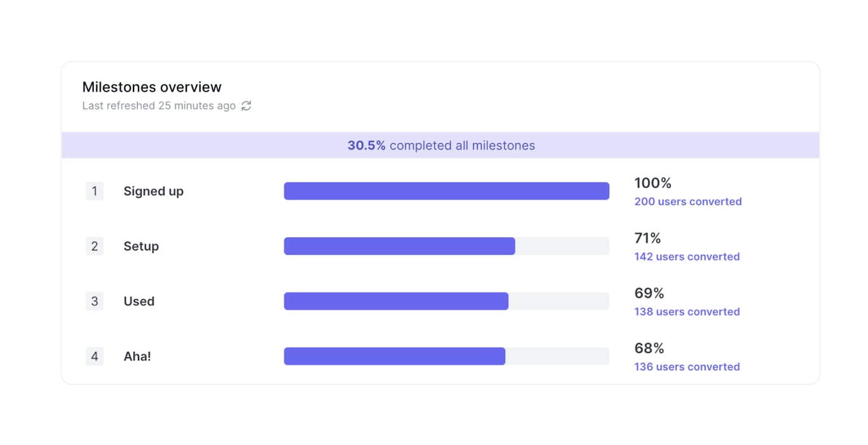Select the Used milestone label
This screenshot has width=868, height=445.
pyautogui.click(x=139, y=301)
